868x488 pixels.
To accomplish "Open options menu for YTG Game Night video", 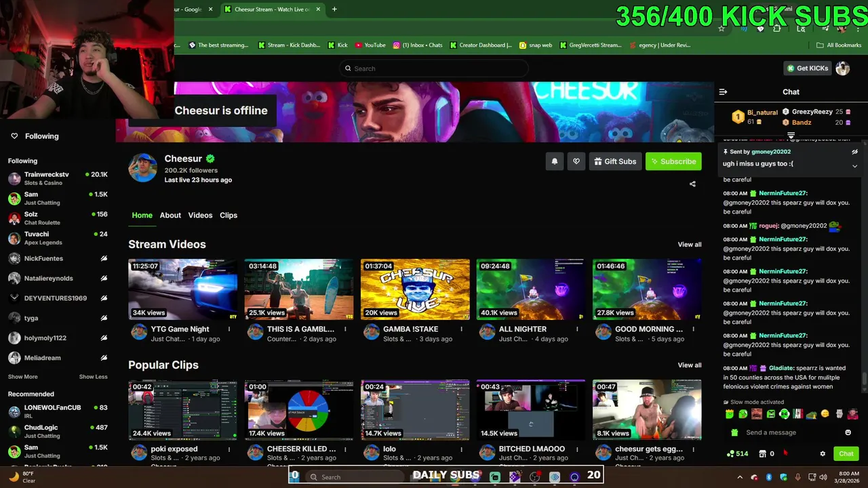I will coord(229,329).
